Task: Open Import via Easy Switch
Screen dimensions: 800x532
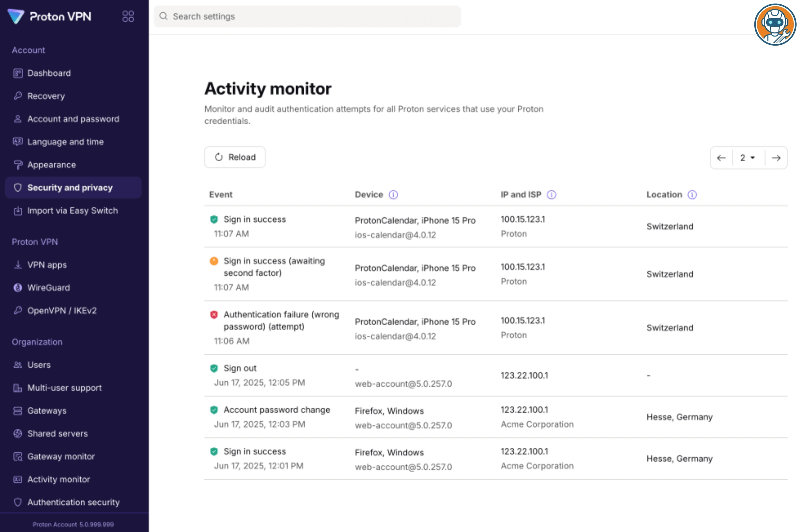Action: (72, 211)
